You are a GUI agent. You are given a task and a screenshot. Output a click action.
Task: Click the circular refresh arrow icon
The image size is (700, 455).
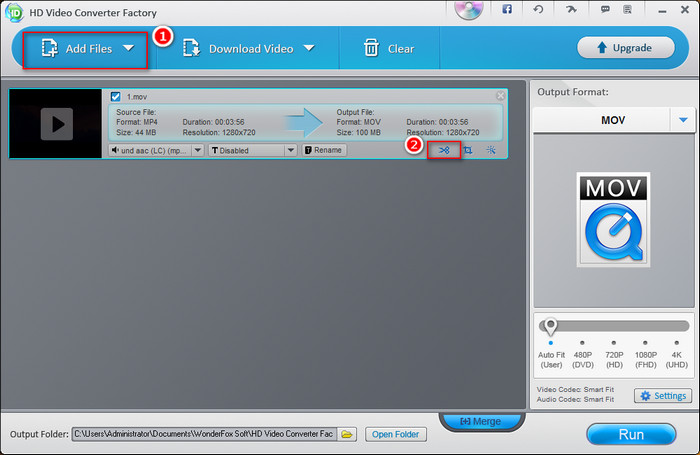pyautogui.click(x=538, y=9)
